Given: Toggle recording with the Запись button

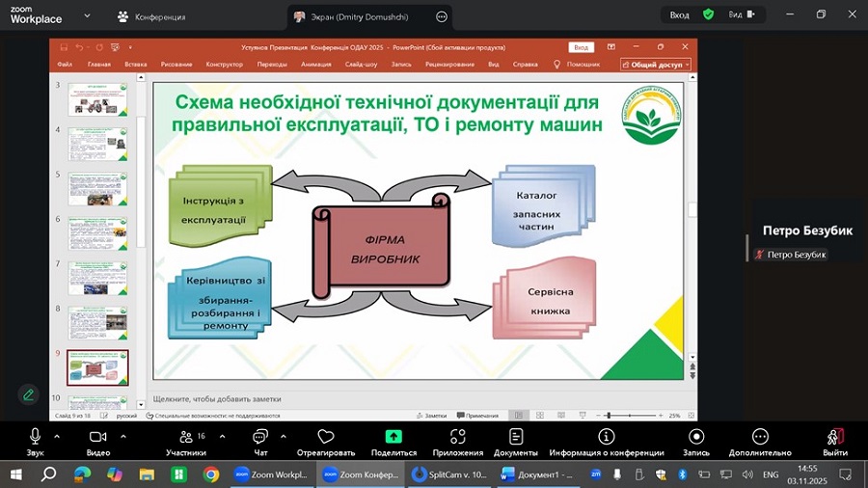Looking at the screenshot, I should [696, 437].
